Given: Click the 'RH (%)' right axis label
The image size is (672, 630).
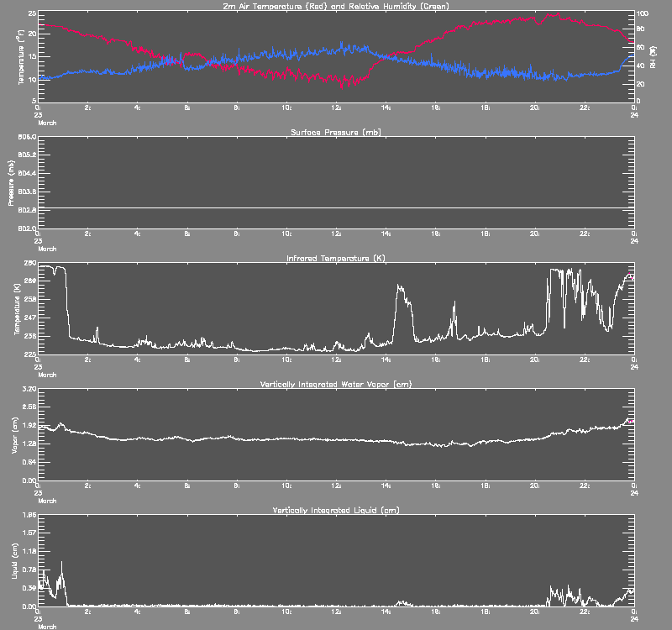Looking at the screenshot, I should pos(653,57).
